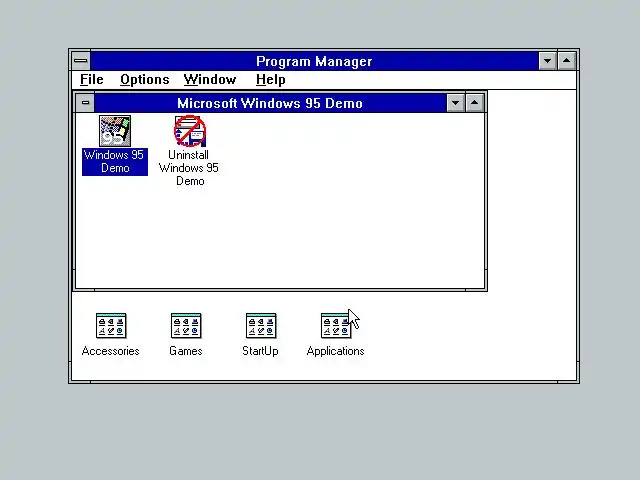
Task: Open the Help menu
Action: point(271,80)
